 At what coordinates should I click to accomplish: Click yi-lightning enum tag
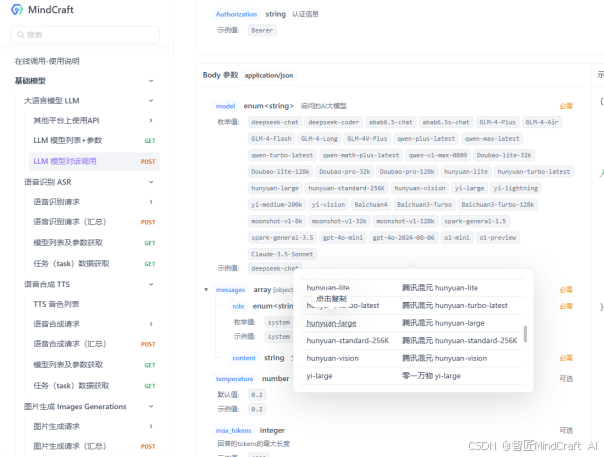click(x=515, y=188)
